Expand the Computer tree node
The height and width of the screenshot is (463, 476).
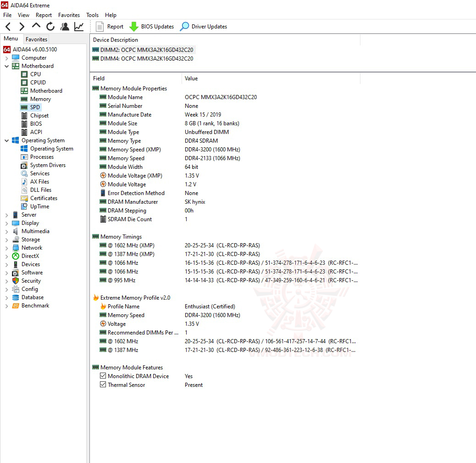pyautogui.click(x=7, y=58)
